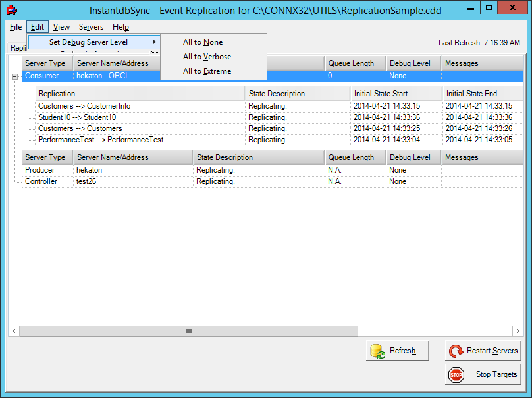The width and height of the screenshot is (532, 398).
Task: Click the Stop Targets button
Action: click(483, 374)
